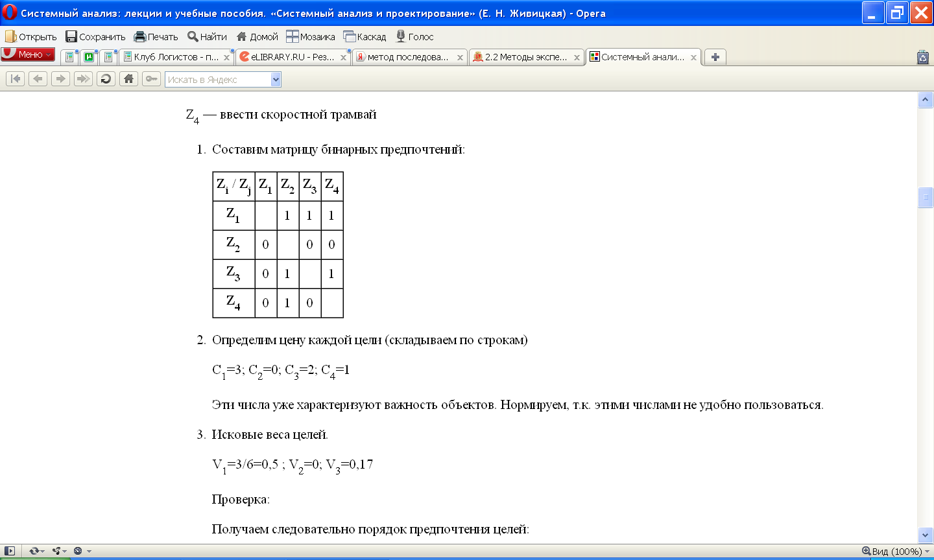Click the scrollbar down arrow
934x560 pixels.
(926, 535)
